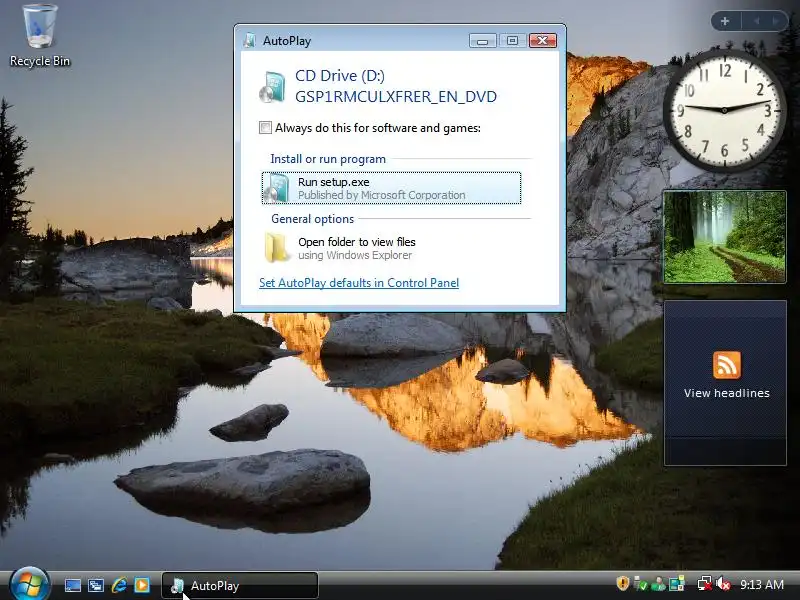Open the Windows Start orb
Image resolution: width=800 pixels, height=600 pixels.
[30, 584]
